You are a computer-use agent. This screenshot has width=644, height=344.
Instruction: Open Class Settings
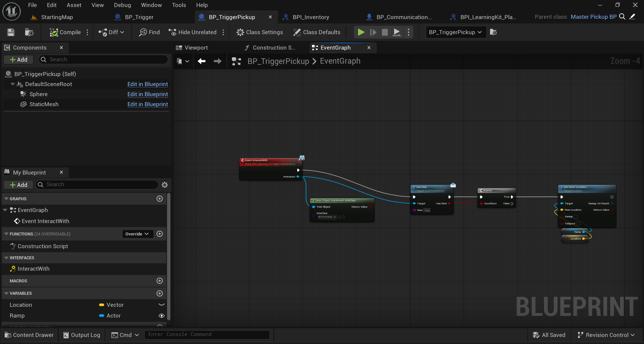pyautogui.click(x=260, y=32)
